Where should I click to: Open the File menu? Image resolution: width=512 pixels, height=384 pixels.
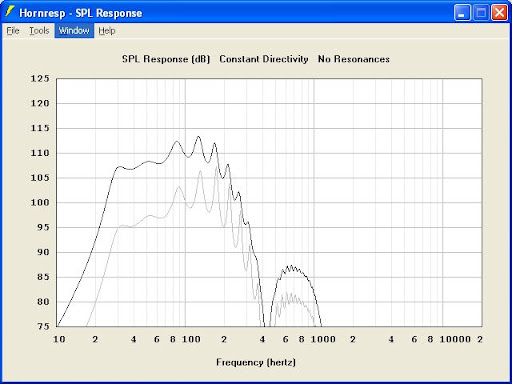tap(13, 31)
